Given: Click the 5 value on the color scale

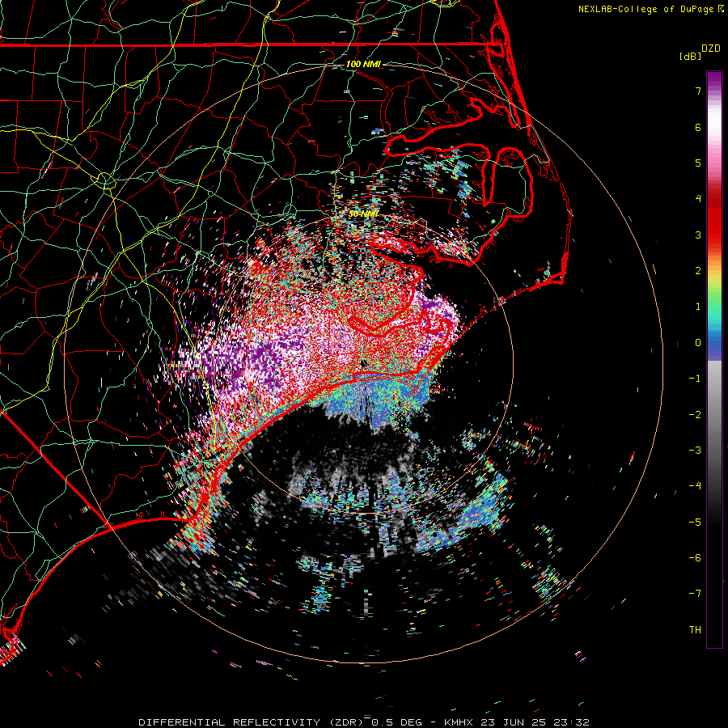Looking at the screenshot, I should pos(698,163).
